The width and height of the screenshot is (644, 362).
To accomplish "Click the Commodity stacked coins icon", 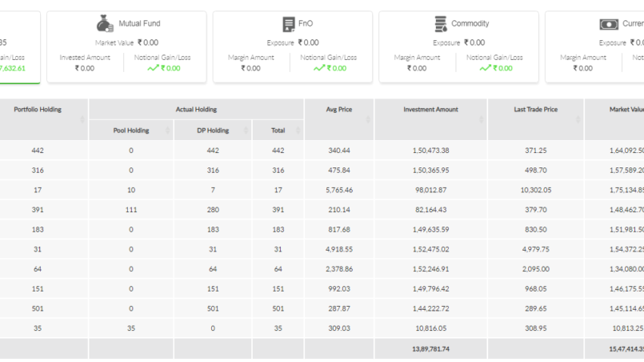I will coord(441,24).
